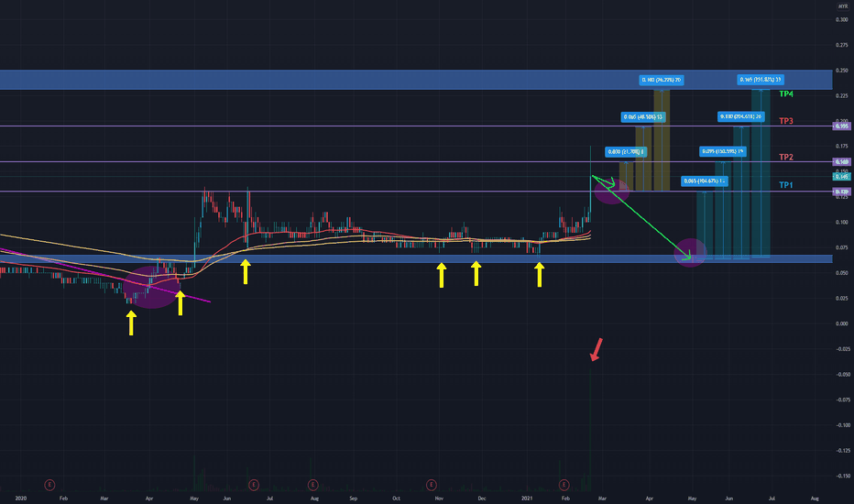Image resolution: width=854 pixels, height=504 pixels.
Task: Click the earnings E marker before Feb 2020
Action: [x=49, y=485]
